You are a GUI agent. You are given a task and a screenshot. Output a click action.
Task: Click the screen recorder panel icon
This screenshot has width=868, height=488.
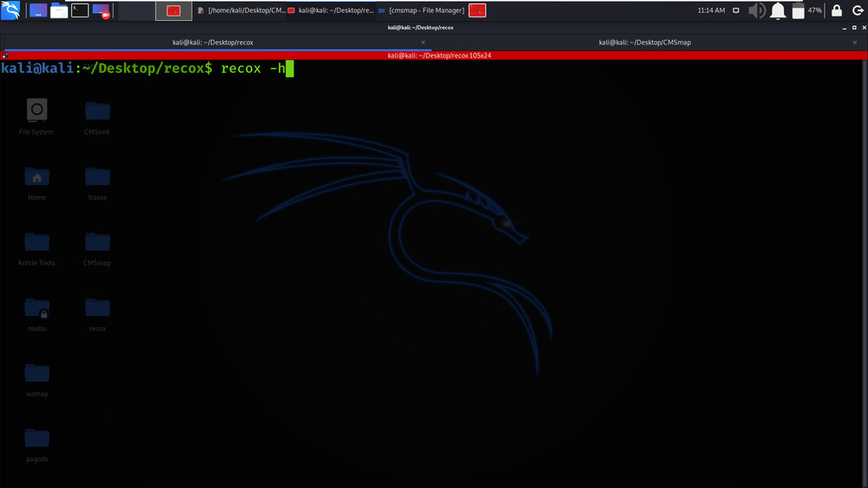coord(102,10)
